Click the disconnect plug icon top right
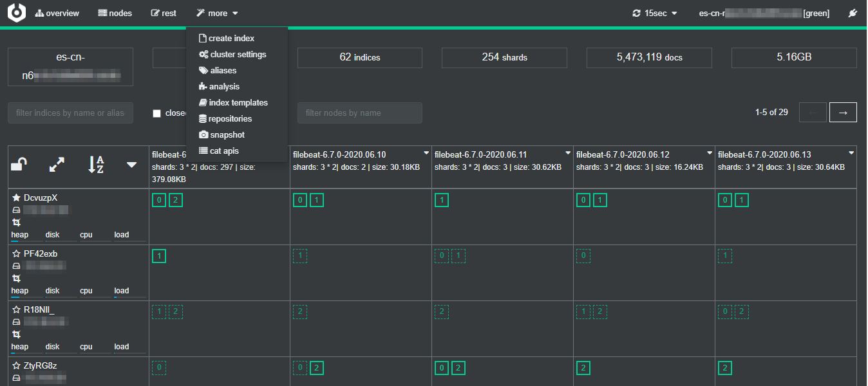The image size is (868, 386). pos(853,12)
